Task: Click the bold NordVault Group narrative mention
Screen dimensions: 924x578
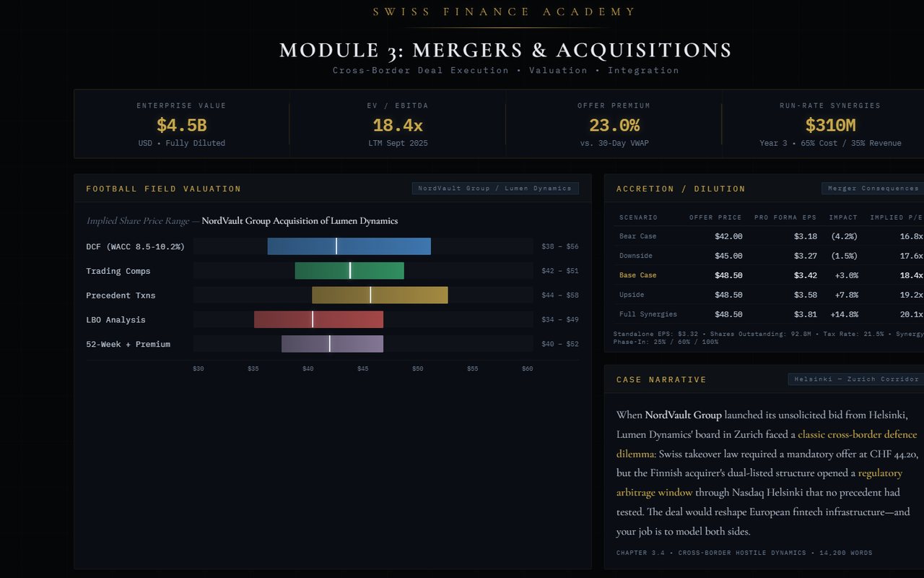Action: (x=683, y=415)
